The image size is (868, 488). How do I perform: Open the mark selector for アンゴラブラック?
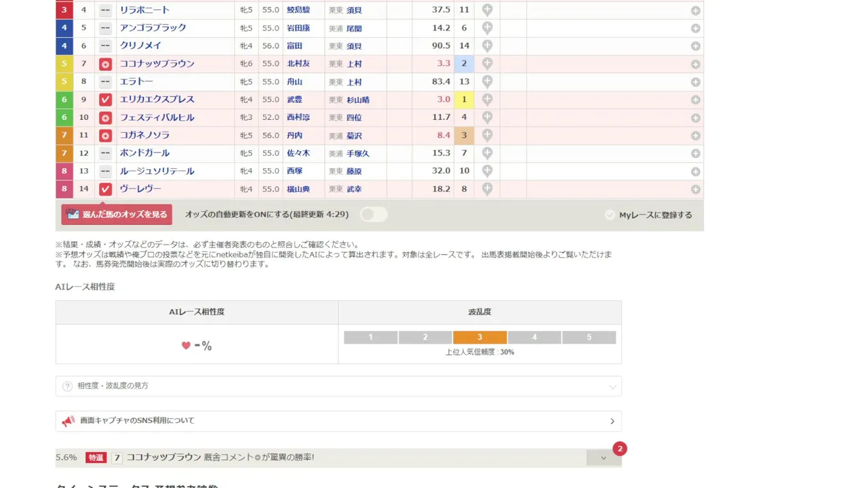pyautogui.click(x=105, y=28)
